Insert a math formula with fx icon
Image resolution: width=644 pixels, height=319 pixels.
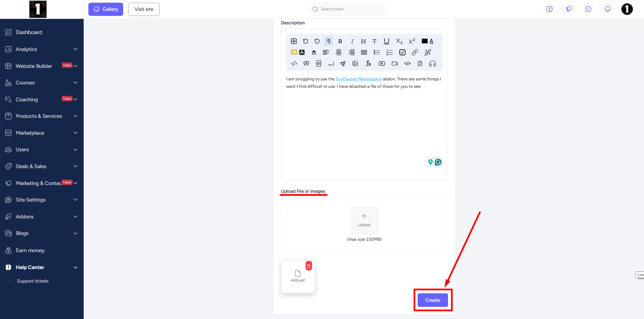[x=368, y=64]
